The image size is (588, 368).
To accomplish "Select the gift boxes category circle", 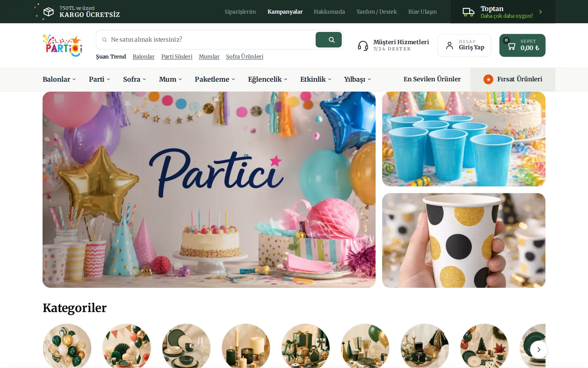I will click(305, 346).
